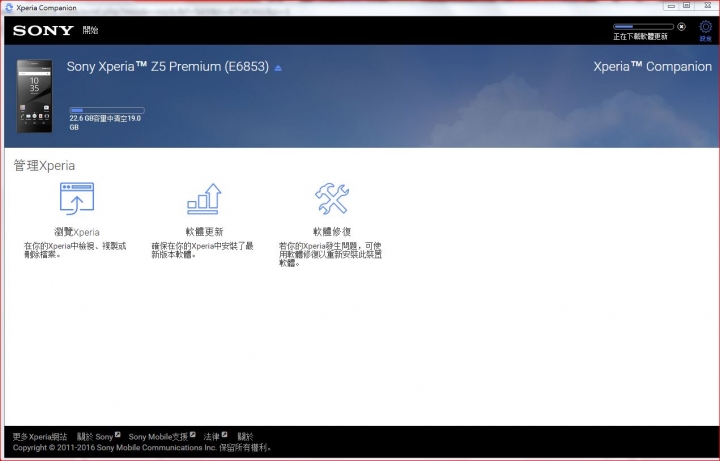Viewport: 720px width, 461px height.
Task: Click the 軟體更新 label
Action: (204, 231)
